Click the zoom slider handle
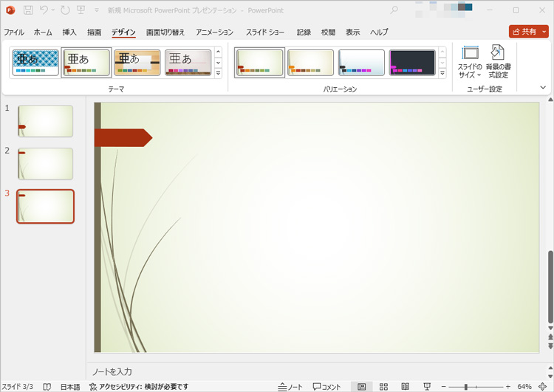This screenshot has height=392, width=554. pos(466,387)
